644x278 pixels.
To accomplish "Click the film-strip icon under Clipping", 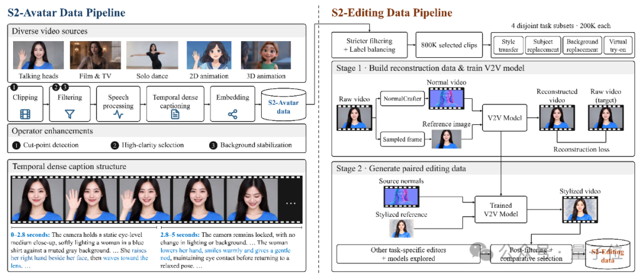I will pos(26,114).
